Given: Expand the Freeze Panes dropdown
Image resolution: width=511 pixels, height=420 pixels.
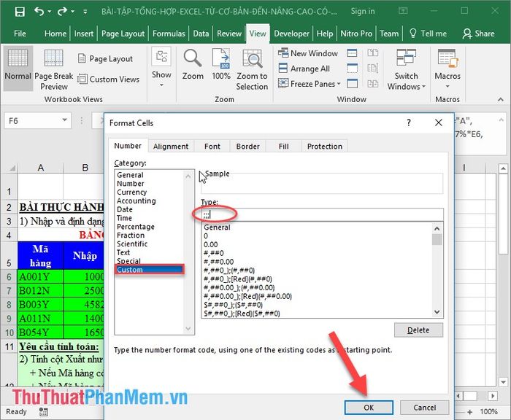Looking at the screenshot, I should coord(312,84).
